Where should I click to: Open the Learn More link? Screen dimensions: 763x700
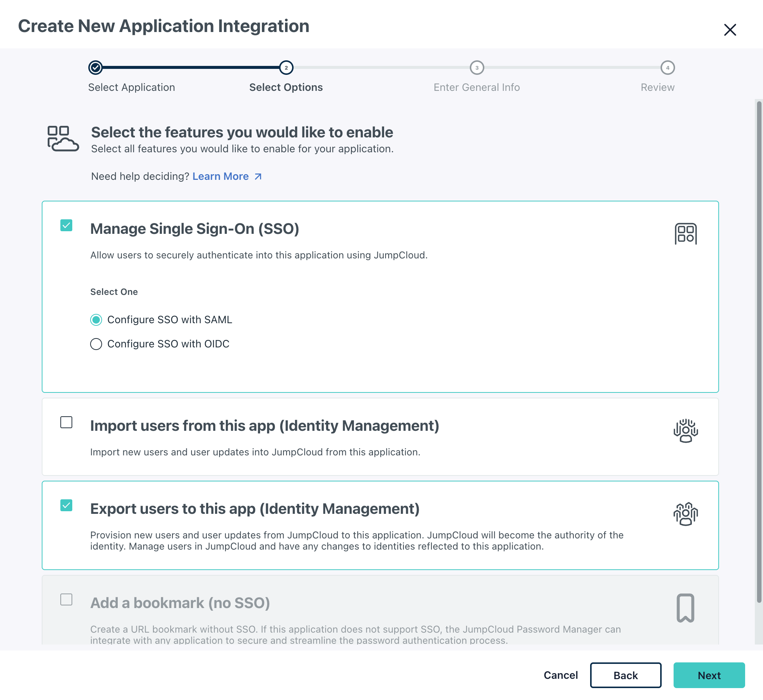221,176
